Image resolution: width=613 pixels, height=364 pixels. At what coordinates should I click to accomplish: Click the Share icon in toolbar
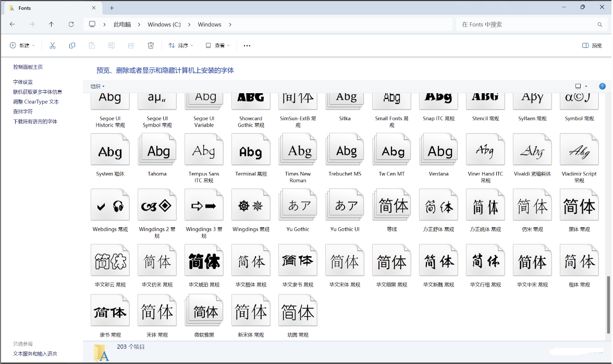131,46
